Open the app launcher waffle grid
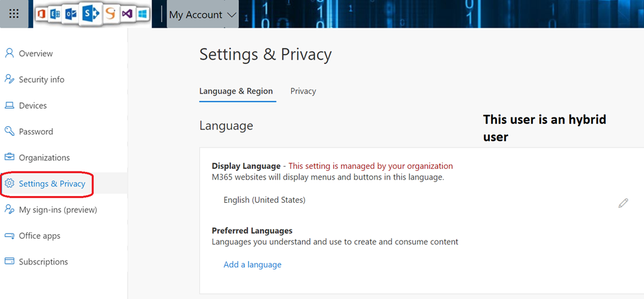Image resolution: width=644 pixels, height=299 pixels. [x=14, y=14]
